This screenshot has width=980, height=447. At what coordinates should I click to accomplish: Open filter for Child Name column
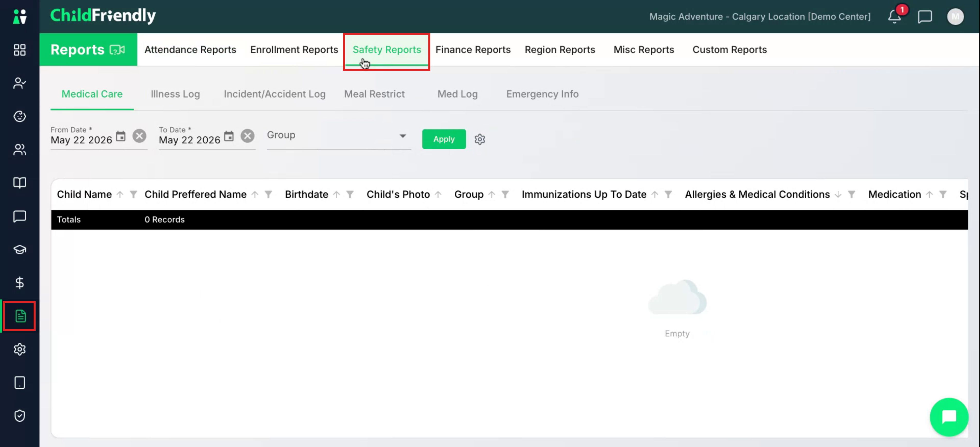click(133, 195)
